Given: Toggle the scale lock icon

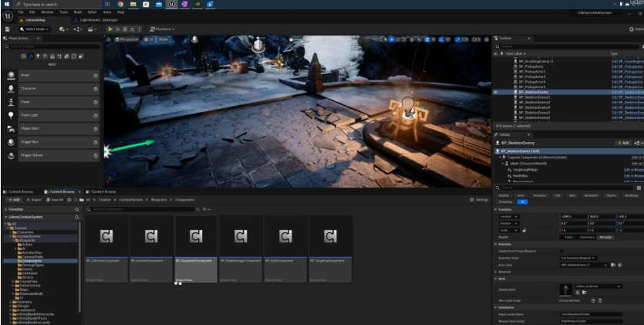Looking at the screenshot, I should (x=524, y=231).
